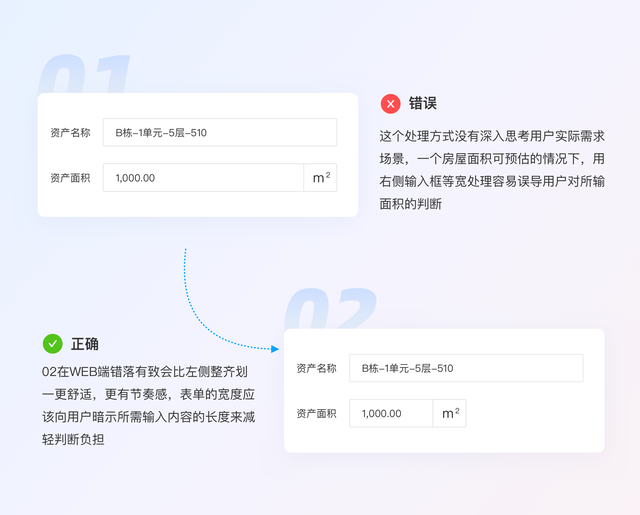Click 资产面积 label in the 01 card

coord(70,178)
